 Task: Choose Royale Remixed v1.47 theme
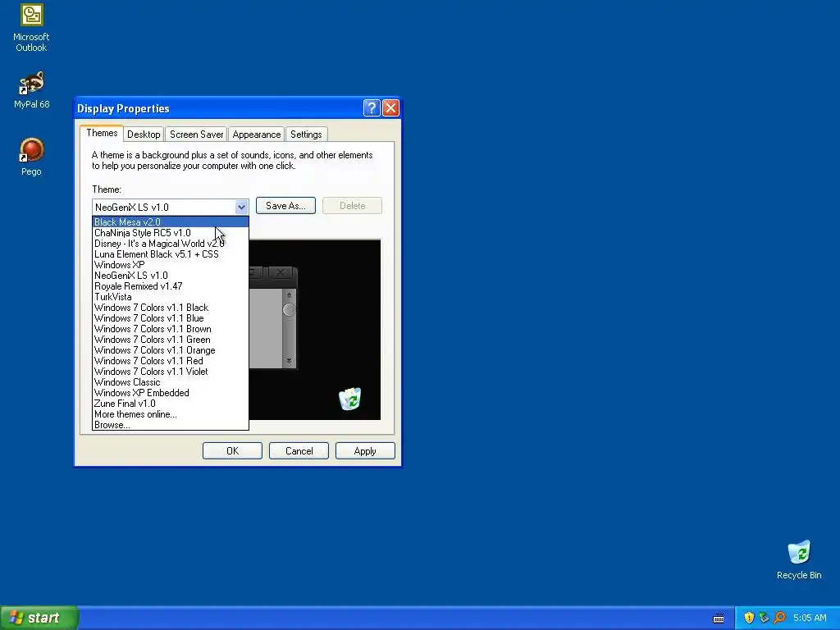pos(171,286)
